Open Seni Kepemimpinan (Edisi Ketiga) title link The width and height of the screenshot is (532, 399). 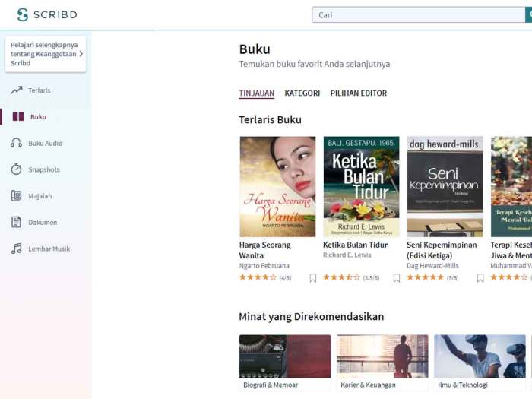coord(442,250)
